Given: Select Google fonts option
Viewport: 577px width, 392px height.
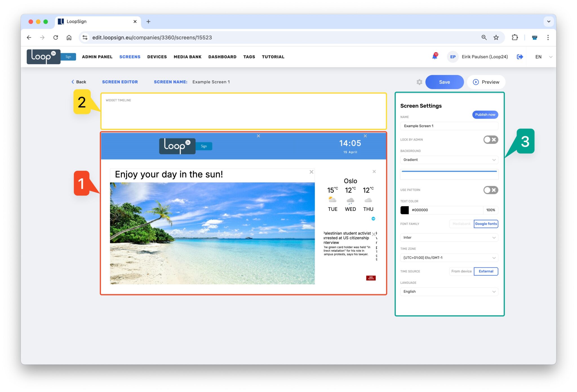Looking at the screenshot, I should click(486, 224).
